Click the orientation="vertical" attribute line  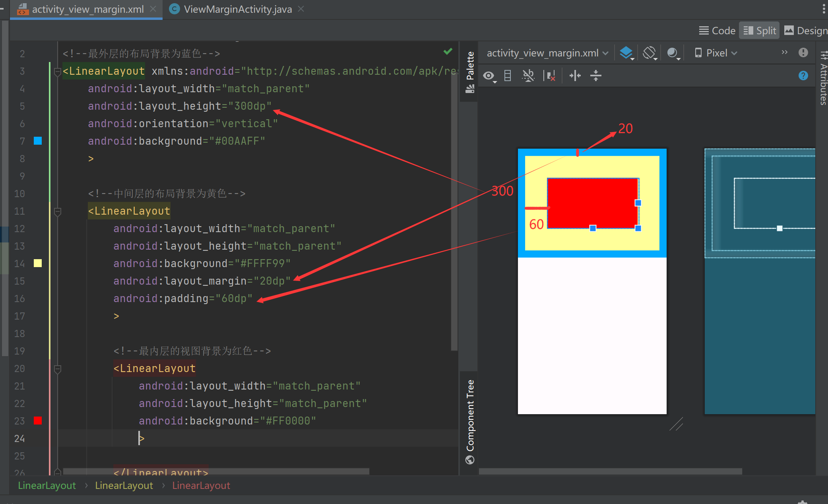pos(183,124)
